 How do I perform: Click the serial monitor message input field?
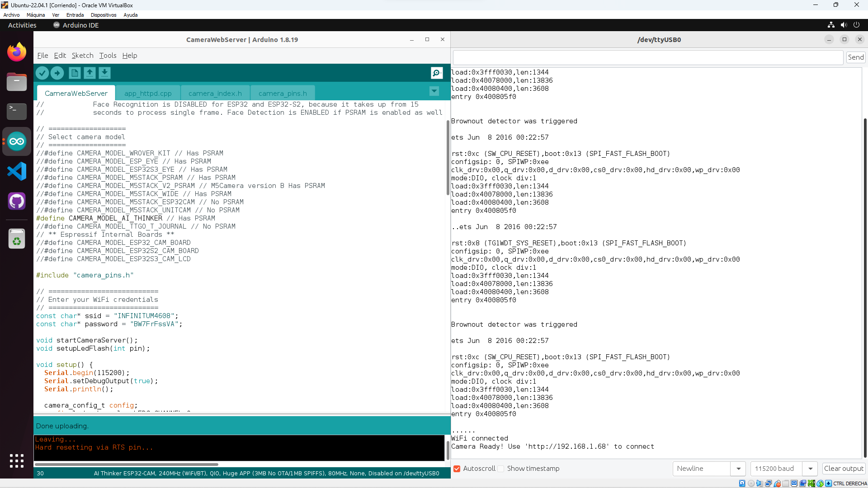click(x=648, y=57)
